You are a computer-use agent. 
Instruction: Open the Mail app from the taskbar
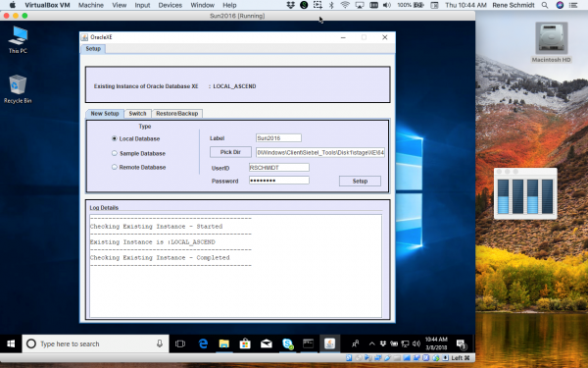(x=267, y=343)
